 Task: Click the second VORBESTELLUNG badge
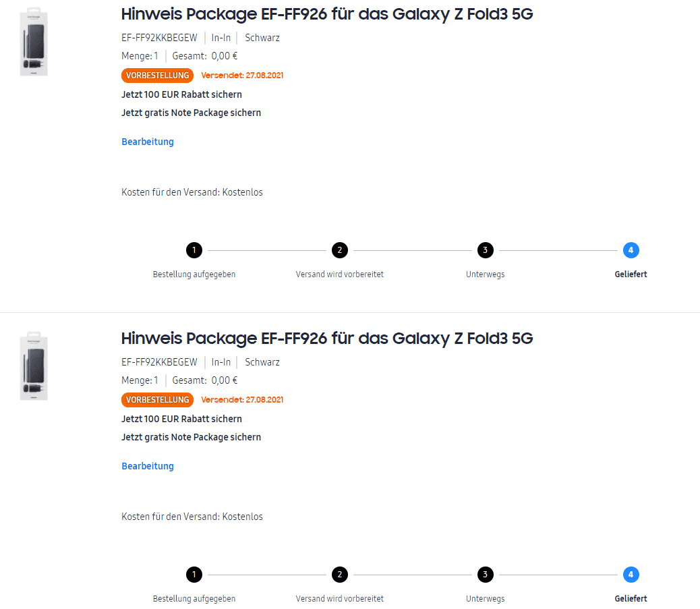pos(157,400)
